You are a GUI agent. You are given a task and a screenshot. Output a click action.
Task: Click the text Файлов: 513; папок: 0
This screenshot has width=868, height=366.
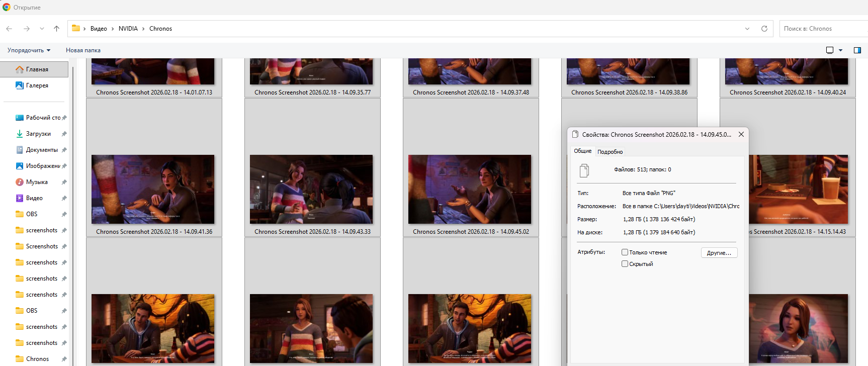coord(642,169)
